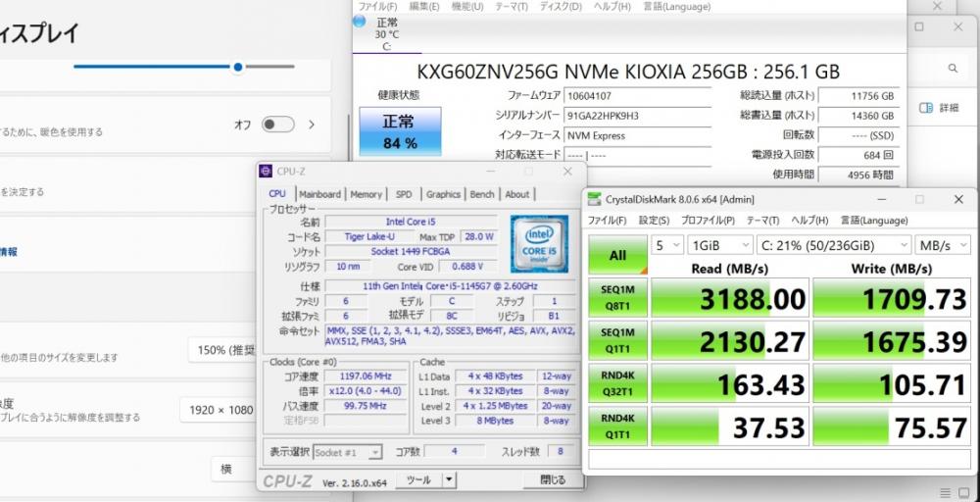Switch to the Graphics tab in CPU-Z
The height and width of the screenshot is (502, 980).
point(443,194)
